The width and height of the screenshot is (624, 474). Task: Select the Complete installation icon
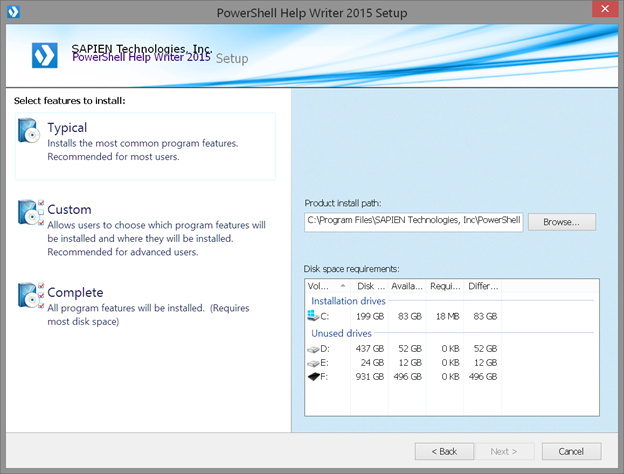tap(31, 295)
